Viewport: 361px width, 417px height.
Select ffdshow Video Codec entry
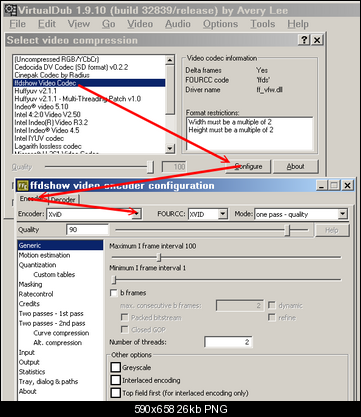coord(89,83)
